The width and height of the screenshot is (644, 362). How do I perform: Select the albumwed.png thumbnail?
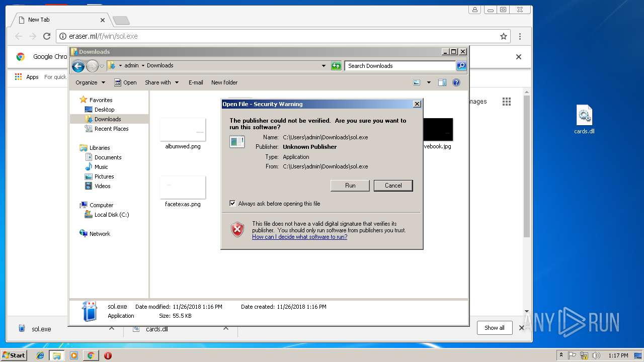click(x=183, y=130)
